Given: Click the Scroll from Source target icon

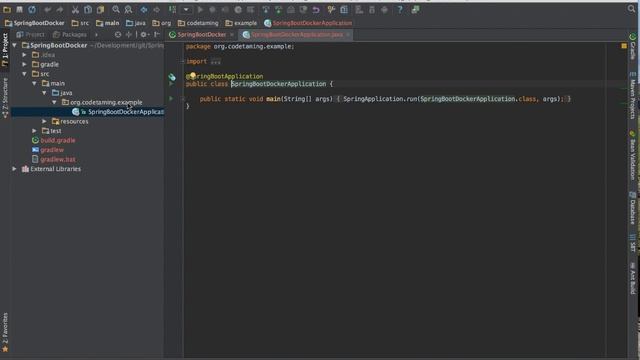Looking at the screenshot, I should click(118, 35).
